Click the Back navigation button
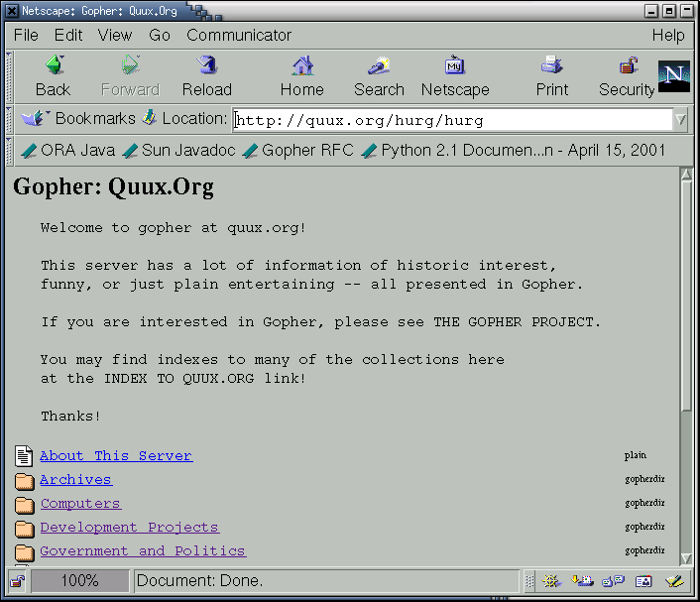700x602 pixels. [x=53, y=76]
